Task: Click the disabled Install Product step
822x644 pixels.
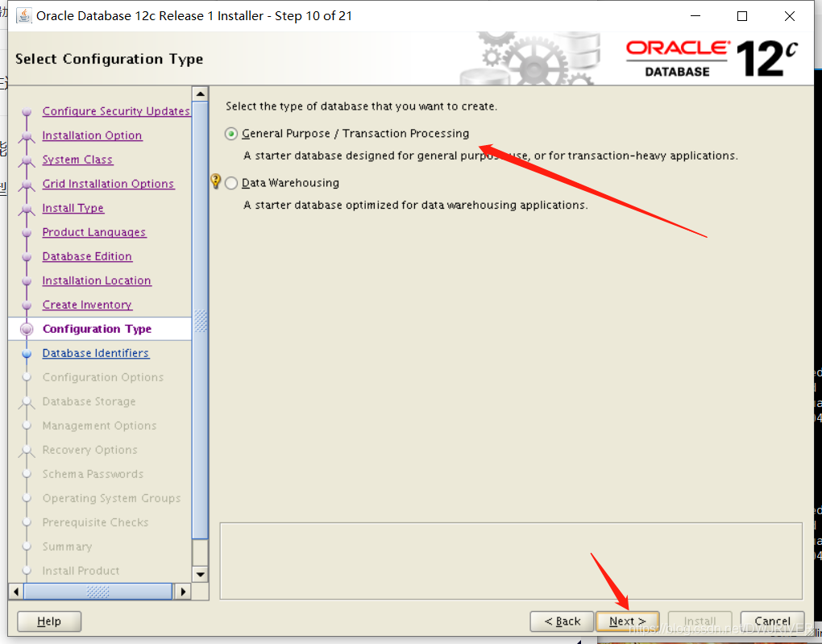Action: 81,571
